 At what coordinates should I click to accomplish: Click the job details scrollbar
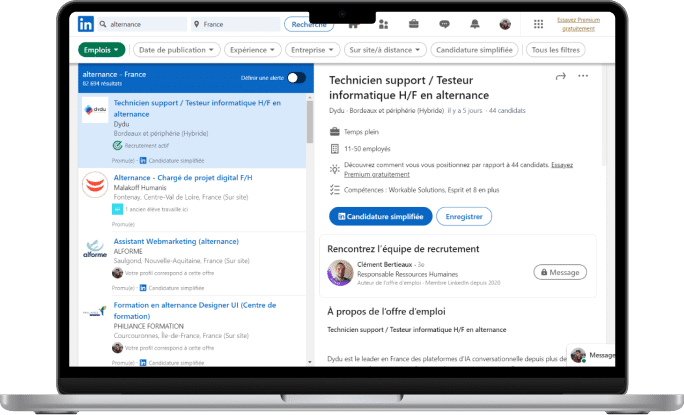[x=604, y=116]
